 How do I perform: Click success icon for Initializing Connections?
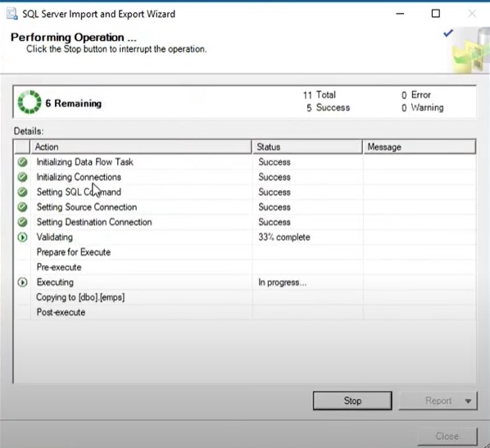pyautogui.click(x=22, y=177)
